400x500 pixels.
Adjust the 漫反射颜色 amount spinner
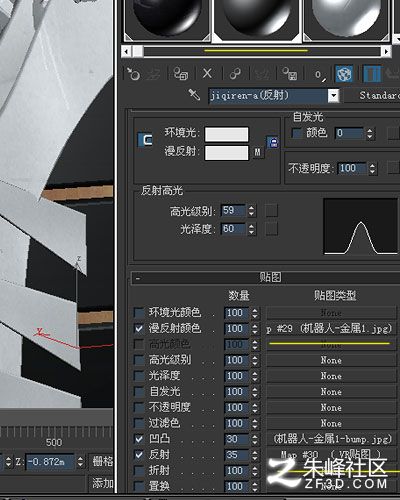click(x=255, y=329)
